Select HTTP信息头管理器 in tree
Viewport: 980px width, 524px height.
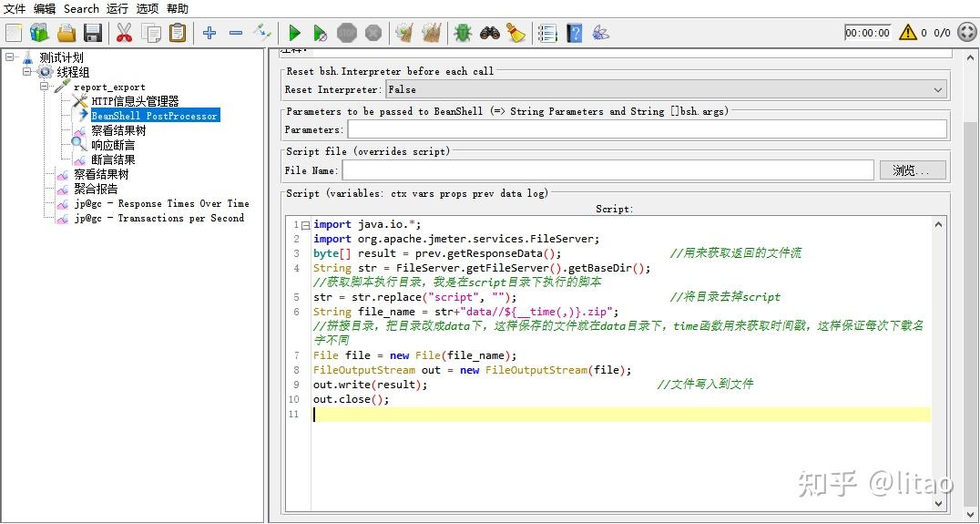coord(135,100)
